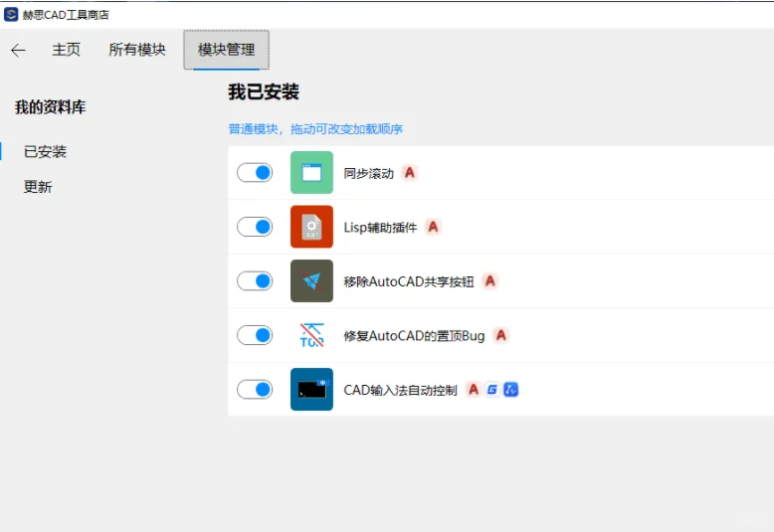Click the Lisp辅助插件 orange file icon

tap(311, 227)
